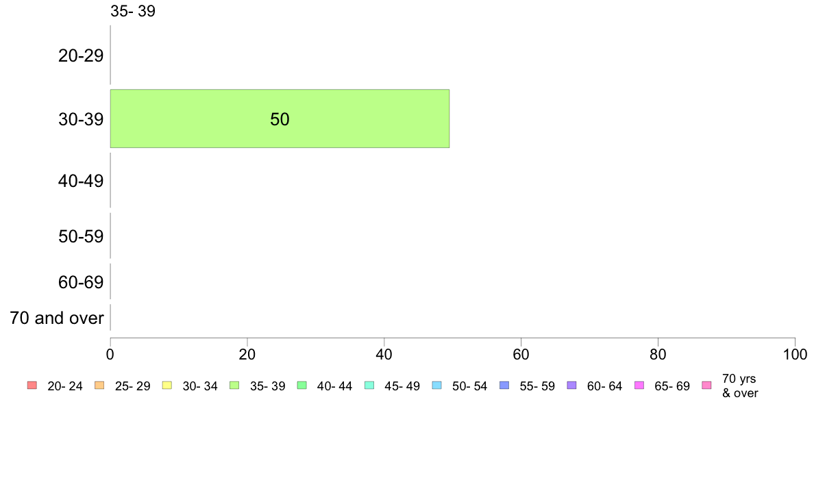This screenshot has height=504, width=814.
Task: Click the 20- 24 red legend swatch
Action: click(32, 385)
